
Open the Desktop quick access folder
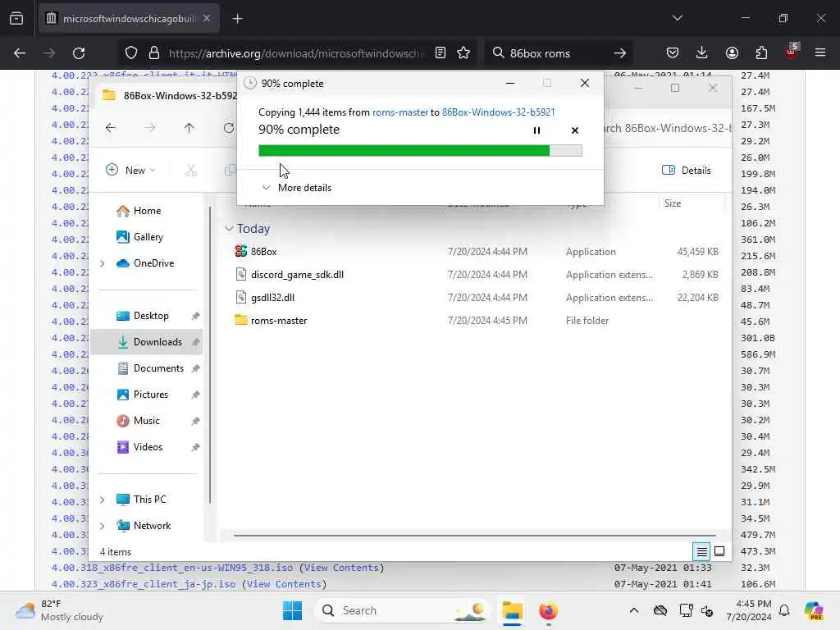(151, 316)
